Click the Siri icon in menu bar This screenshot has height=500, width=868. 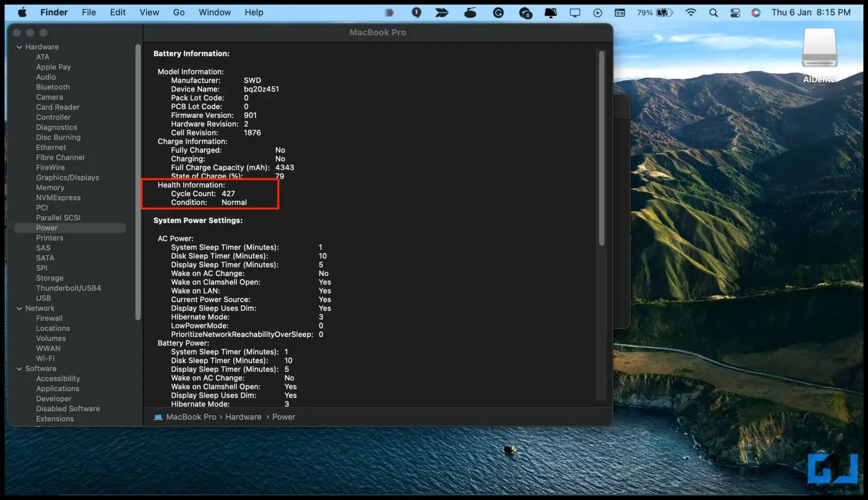[756, 12]
